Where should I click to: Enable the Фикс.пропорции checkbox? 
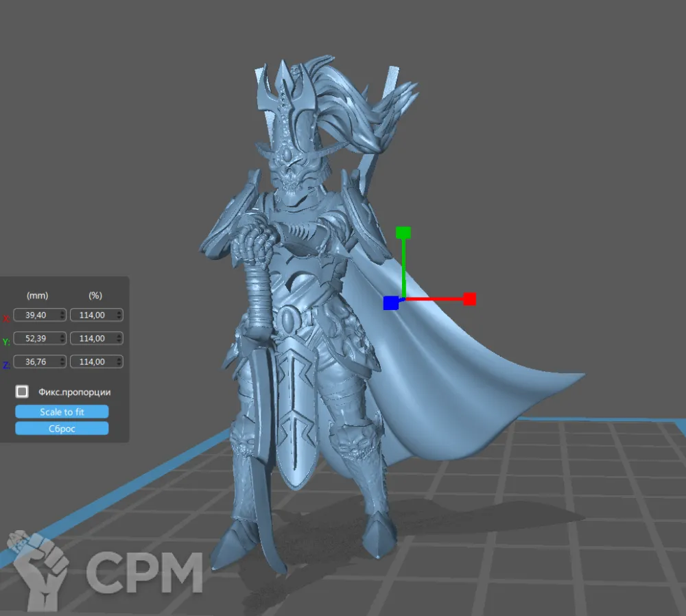(23, 392)
